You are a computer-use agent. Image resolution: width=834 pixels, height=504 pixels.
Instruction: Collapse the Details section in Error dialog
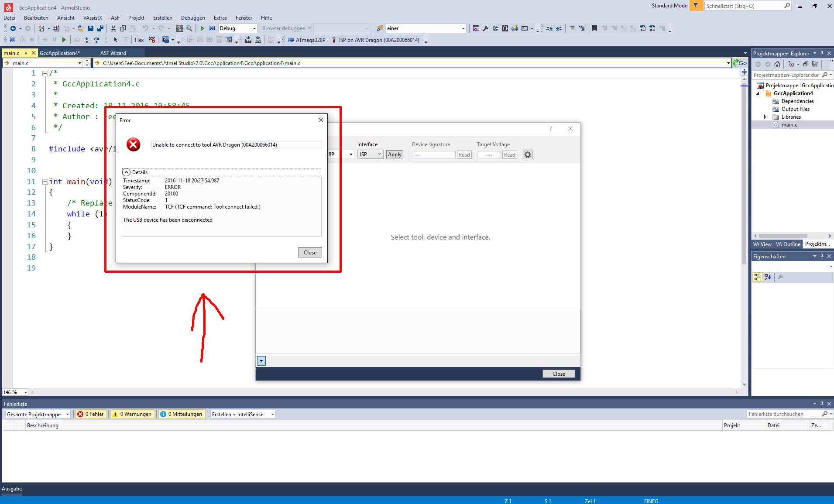tap(127, 172)
